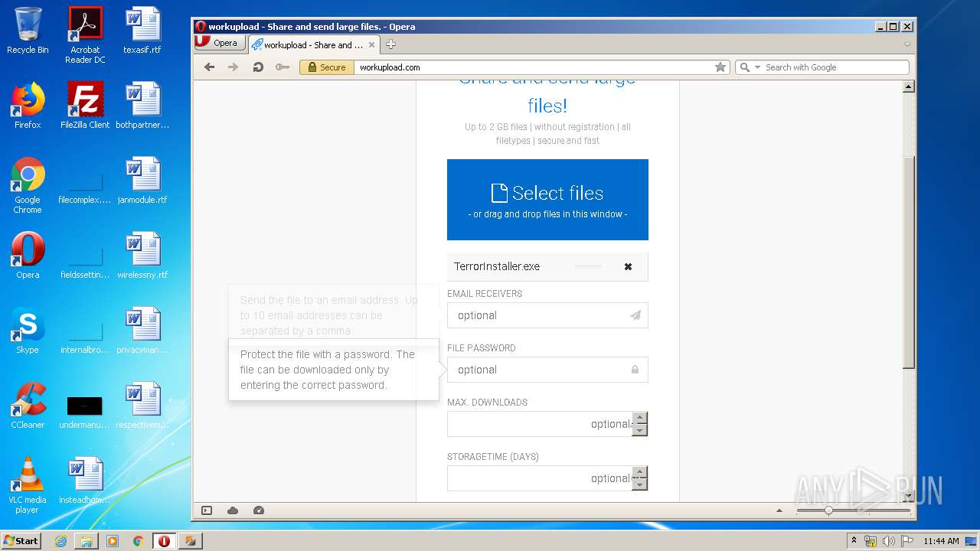
Task: Open CCleaner desktop shortcut
Action: [28, 406]
